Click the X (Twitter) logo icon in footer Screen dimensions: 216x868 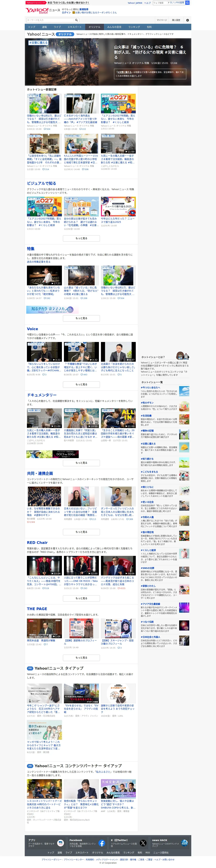[x=143, y=843]
